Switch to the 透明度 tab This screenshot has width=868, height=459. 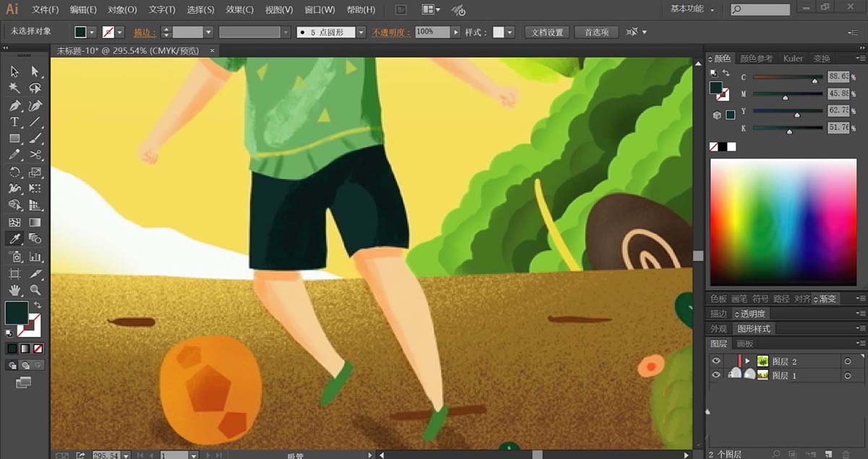pyautogui.click(x=752, y=314)
